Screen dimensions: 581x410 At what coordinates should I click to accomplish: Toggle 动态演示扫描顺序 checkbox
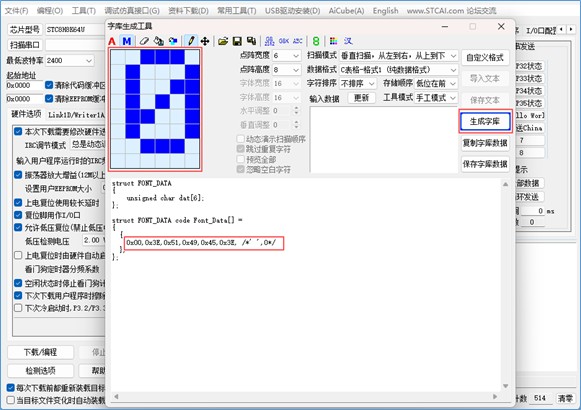pos(241,139)
